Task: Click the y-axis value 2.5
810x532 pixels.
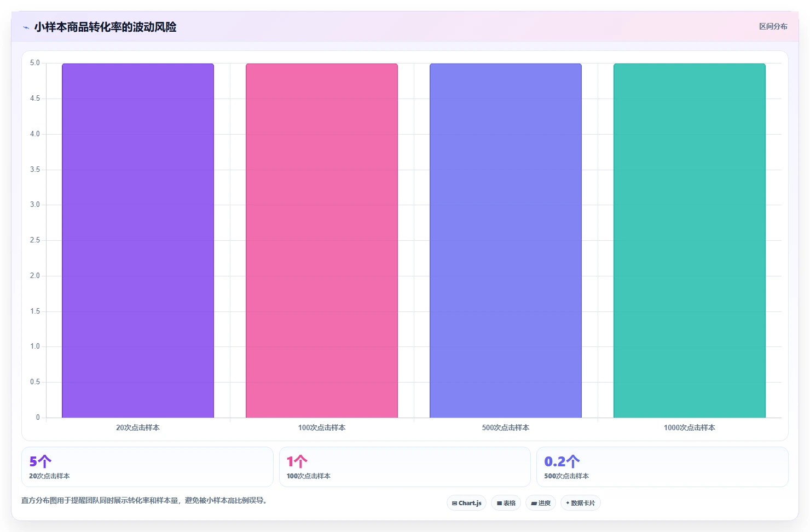Action: [35, 240]
